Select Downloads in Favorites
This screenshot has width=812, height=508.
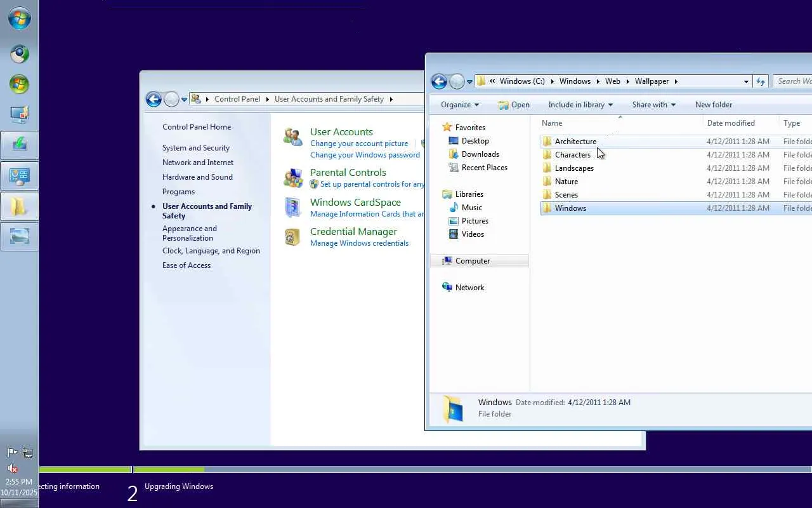[480, 154]
